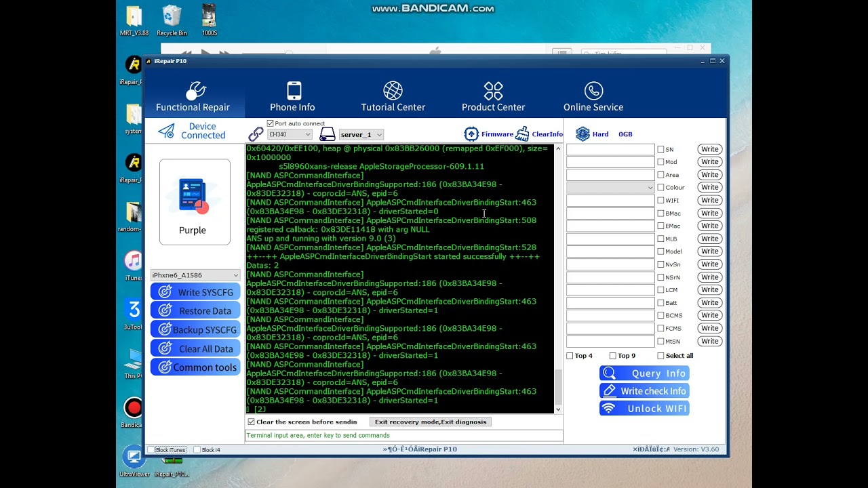
Task: Click the terminal log scroll-up arrow
Action: click(x=558, y=148)
